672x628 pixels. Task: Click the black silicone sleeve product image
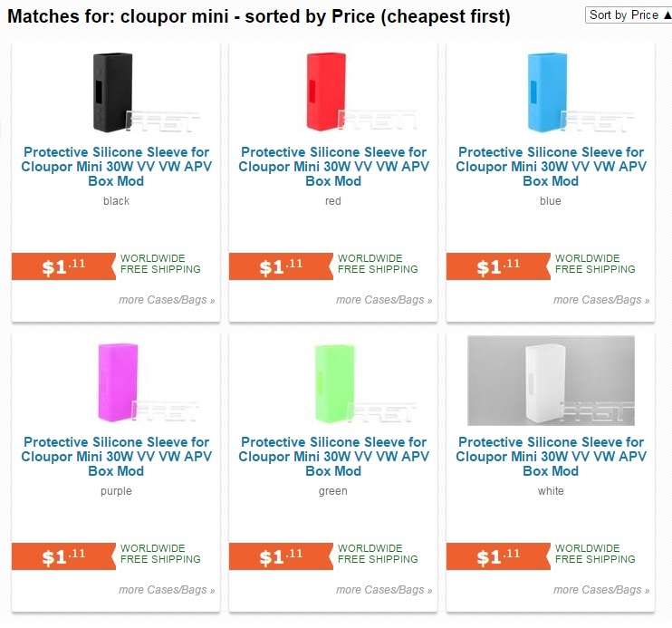(116, 92)
